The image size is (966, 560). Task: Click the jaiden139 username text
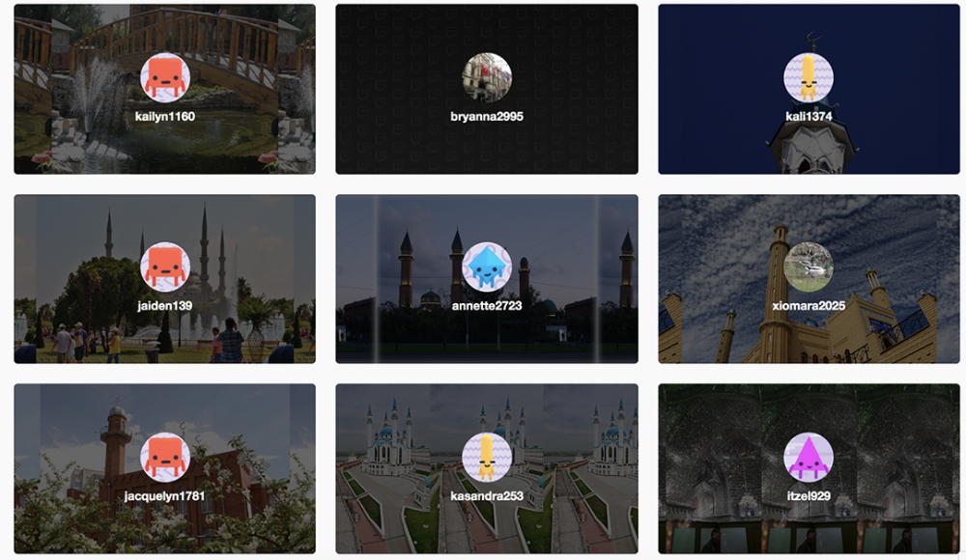[x=164, y=306]
